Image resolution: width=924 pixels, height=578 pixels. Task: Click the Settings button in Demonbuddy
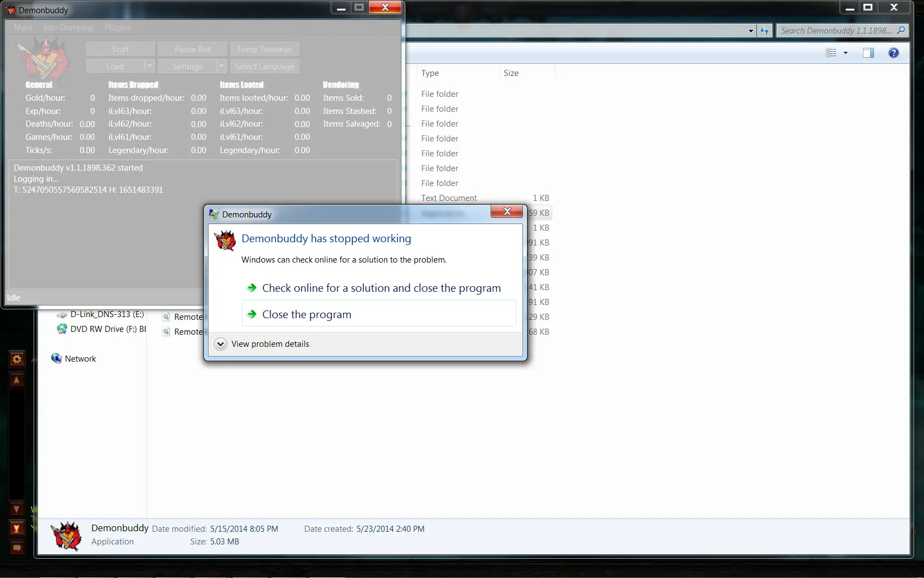click(187, 66)
